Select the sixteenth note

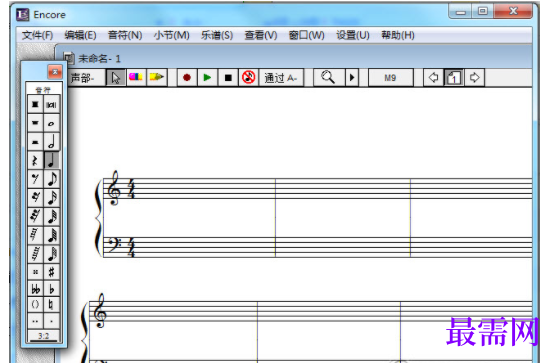pyautogui.click(x=52, y=198)
